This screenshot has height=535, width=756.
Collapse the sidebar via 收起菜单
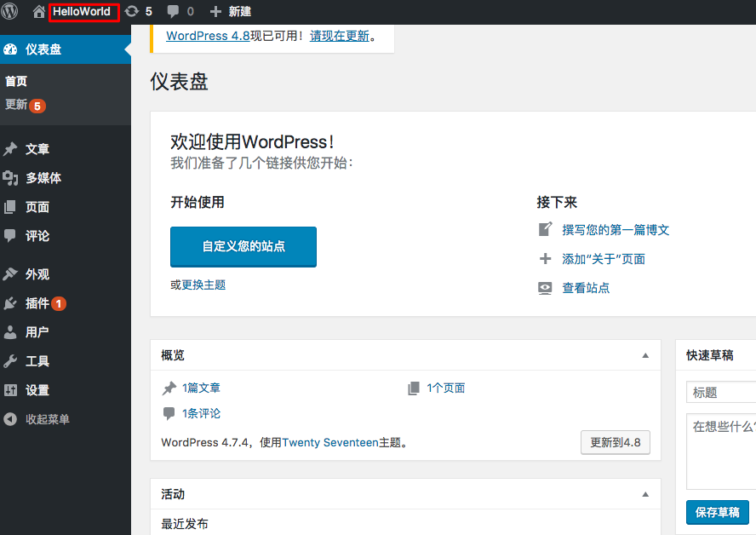click(48, 419)
